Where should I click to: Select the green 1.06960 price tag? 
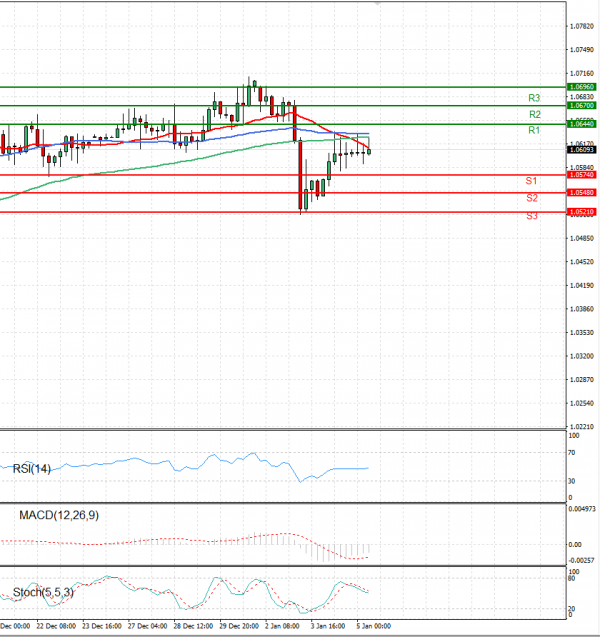point(581,87)
